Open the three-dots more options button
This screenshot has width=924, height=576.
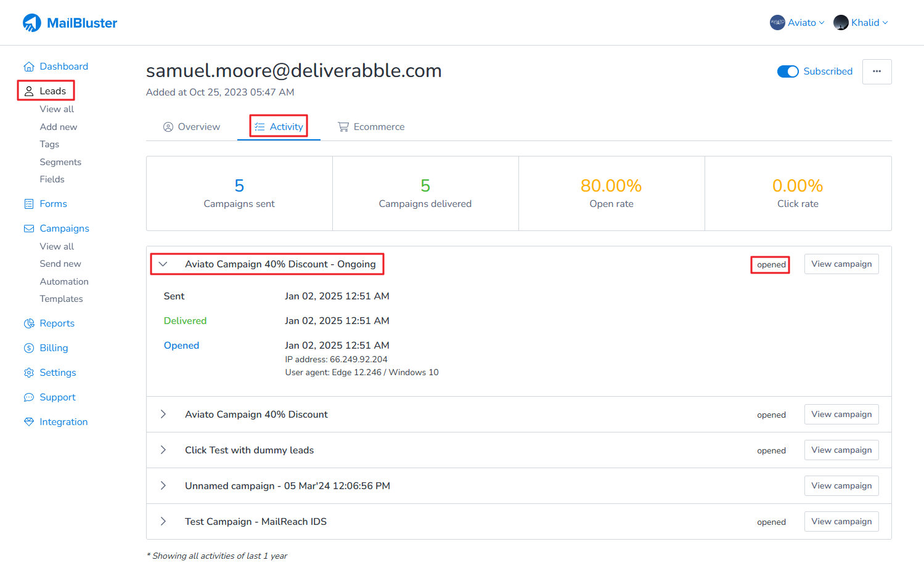coord(877,71)
